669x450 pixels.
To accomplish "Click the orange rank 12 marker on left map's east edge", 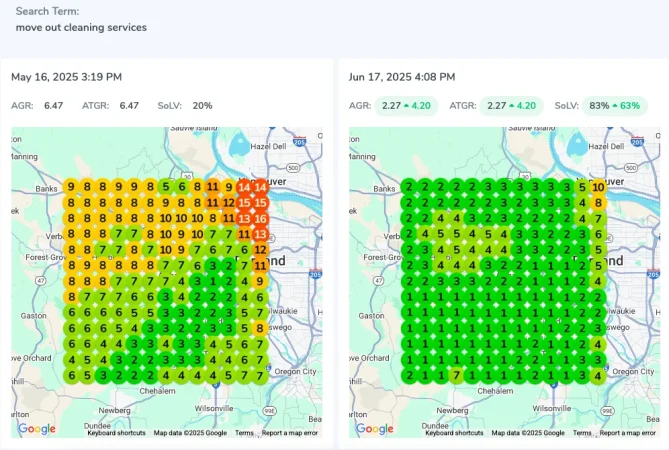I will [260, 250].
